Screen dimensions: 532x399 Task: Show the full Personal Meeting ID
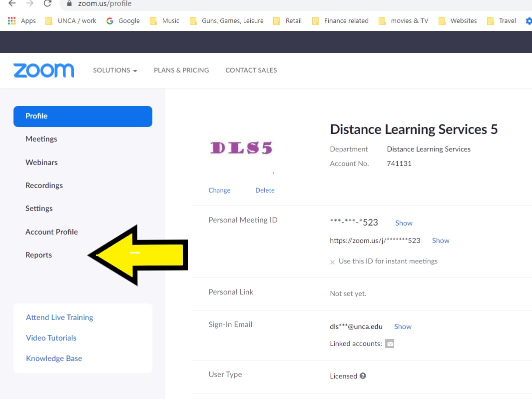tap(404, 223)
